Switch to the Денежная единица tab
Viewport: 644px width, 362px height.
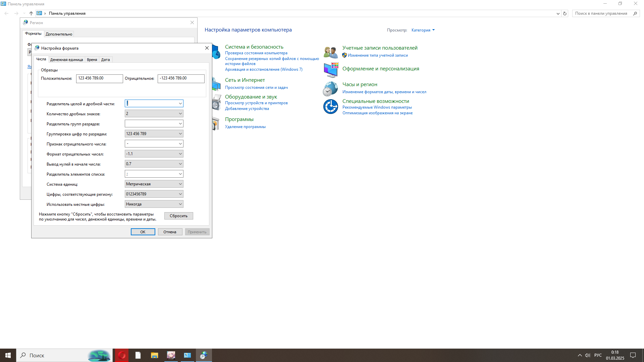(66, 60)
